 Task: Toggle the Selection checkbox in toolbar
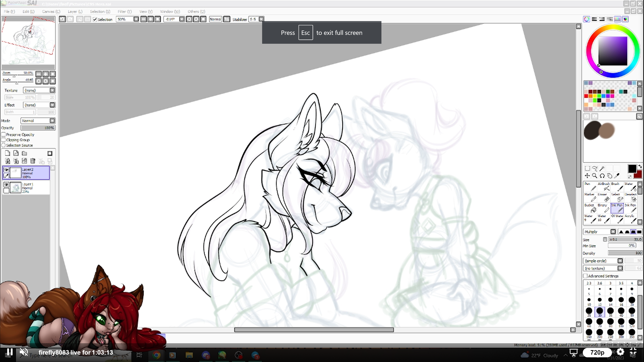point(95,19)
